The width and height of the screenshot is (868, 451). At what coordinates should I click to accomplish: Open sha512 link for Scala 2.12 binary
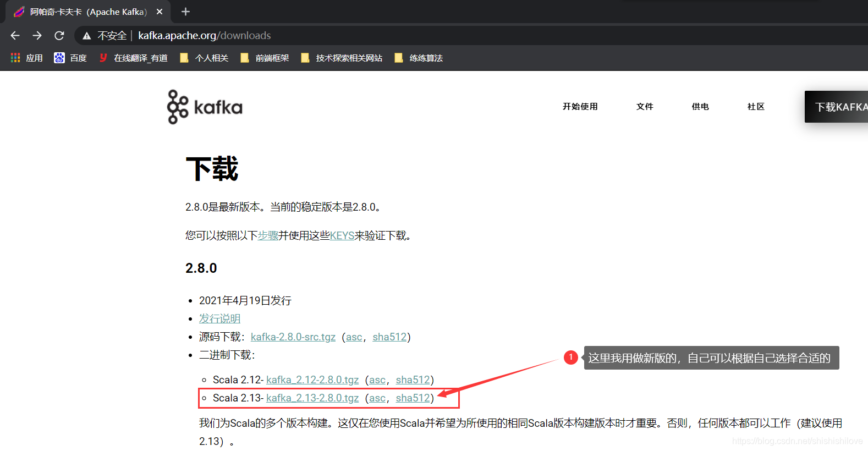tap(413, 380)
